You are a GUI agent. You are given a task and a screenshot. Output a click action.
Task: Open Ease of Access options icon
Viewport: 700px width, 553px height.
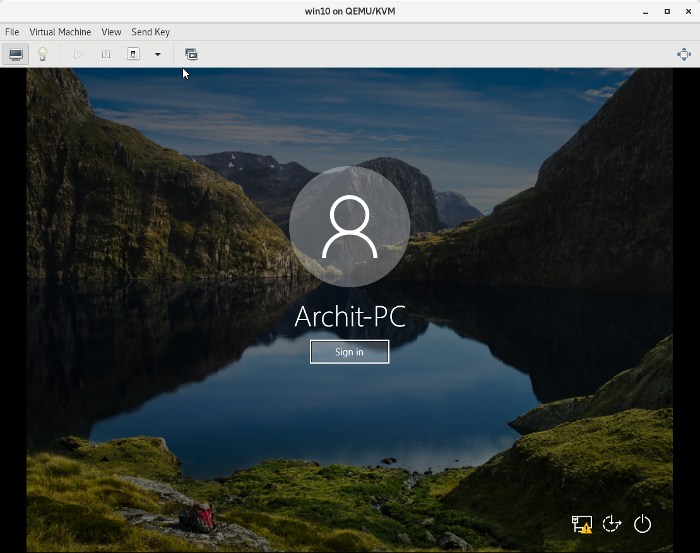point(612,524)
